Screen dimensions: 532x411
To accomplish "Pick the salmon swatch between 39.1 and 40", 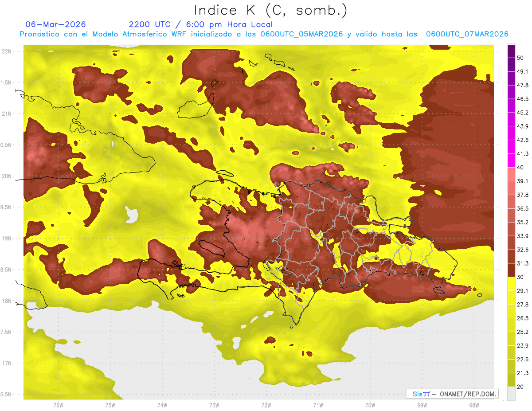I will (x=511, y=174).
